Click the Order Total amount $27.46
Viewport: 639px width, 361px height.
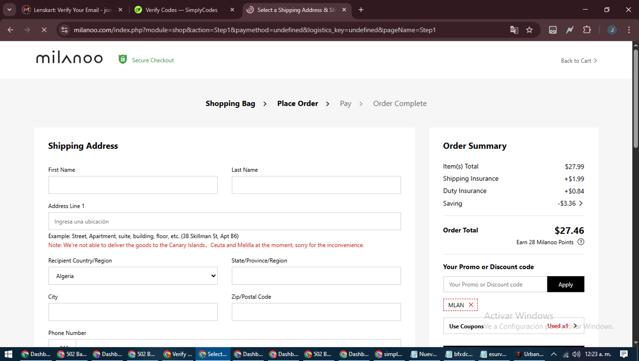[x=569, y=231]
